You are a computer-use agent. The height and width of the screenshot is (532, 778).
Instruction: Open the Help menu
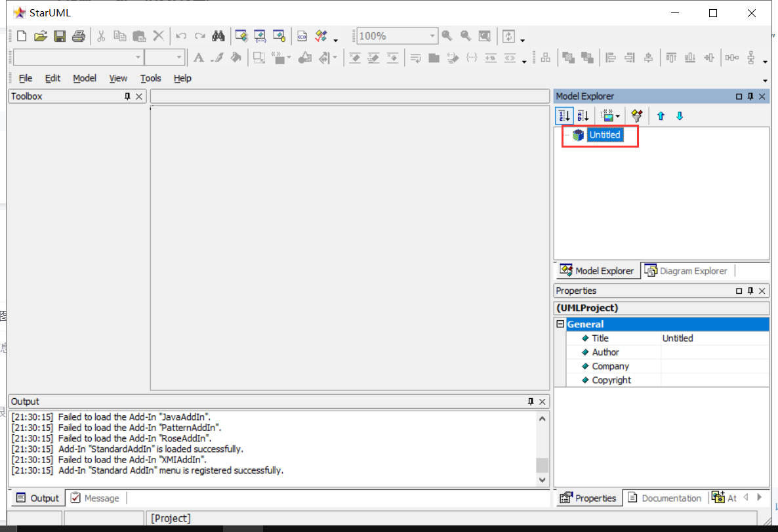[x=182, y=79]
